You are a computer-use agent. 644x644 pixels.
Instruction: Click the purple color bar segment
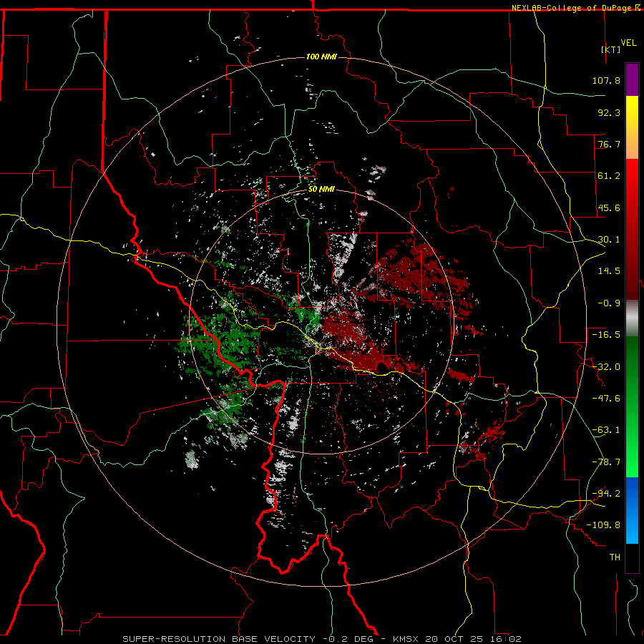point(632,79)
